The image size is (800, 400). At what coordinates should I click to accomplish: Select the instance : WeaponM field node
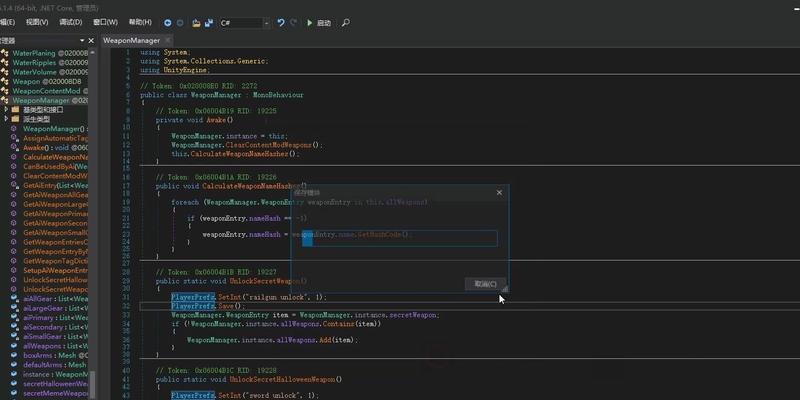[x=55, y=374]
